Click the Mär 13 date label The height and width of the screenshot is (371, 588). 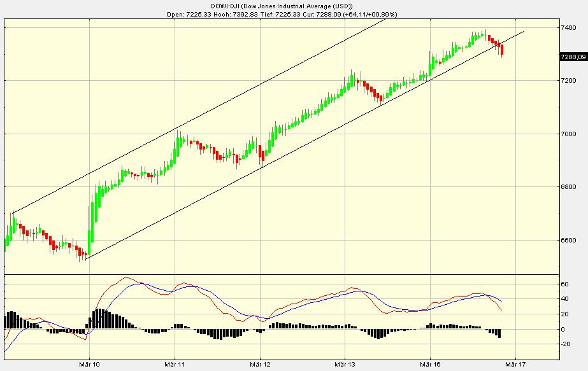point(346,364)
